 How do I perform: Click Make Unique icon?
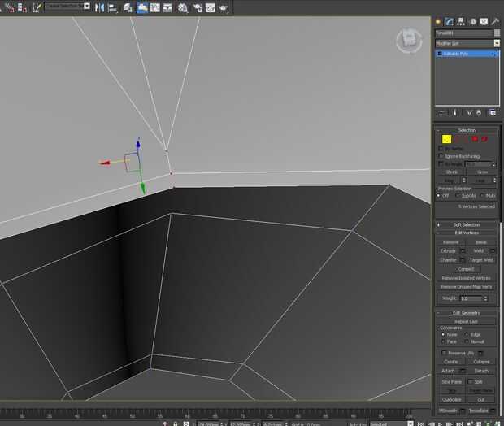point(469,113)
